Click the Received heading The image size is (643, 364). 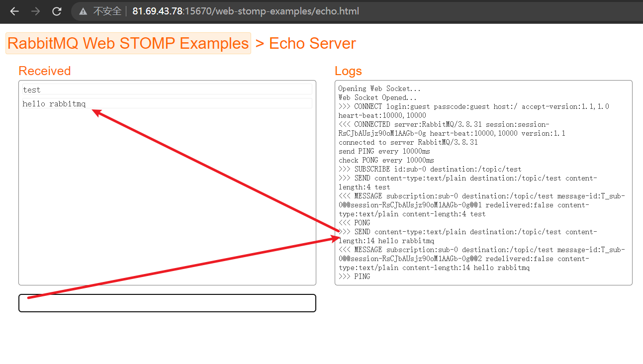click(x=45, y=71)
